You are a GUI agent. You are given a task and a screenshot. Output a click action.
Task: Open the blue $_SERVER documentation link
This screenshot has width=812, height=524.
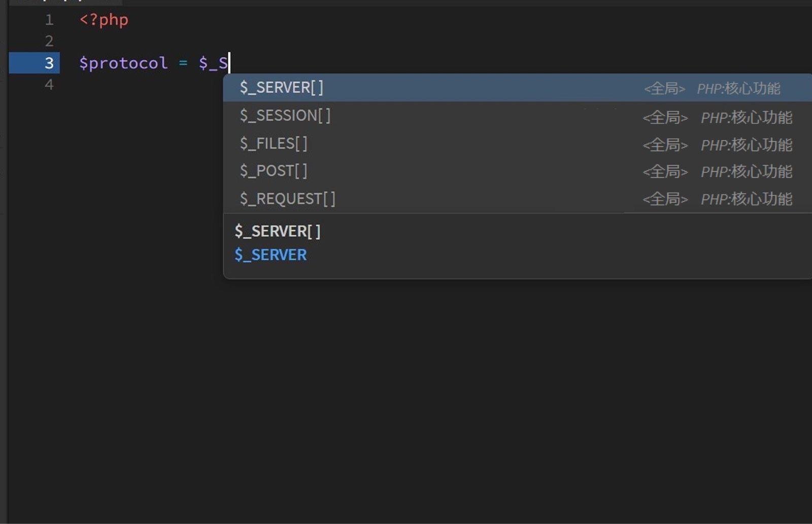(x=270, y=254)
